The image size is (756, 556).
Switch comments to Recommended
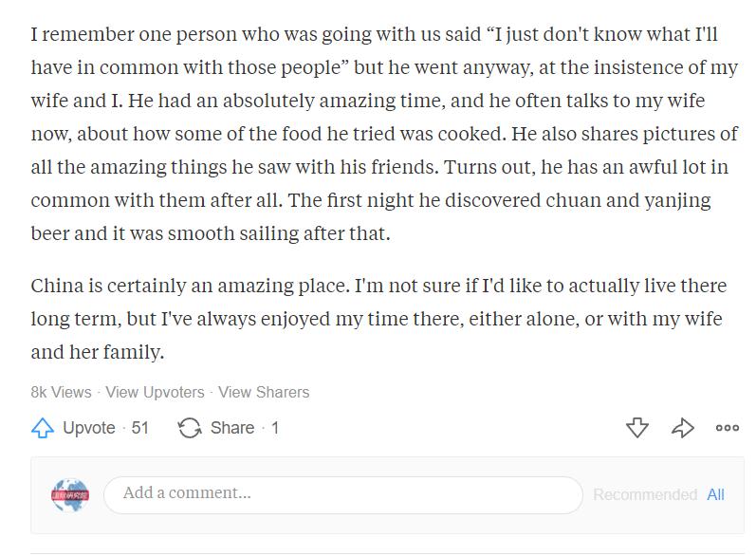click(644, 494)
